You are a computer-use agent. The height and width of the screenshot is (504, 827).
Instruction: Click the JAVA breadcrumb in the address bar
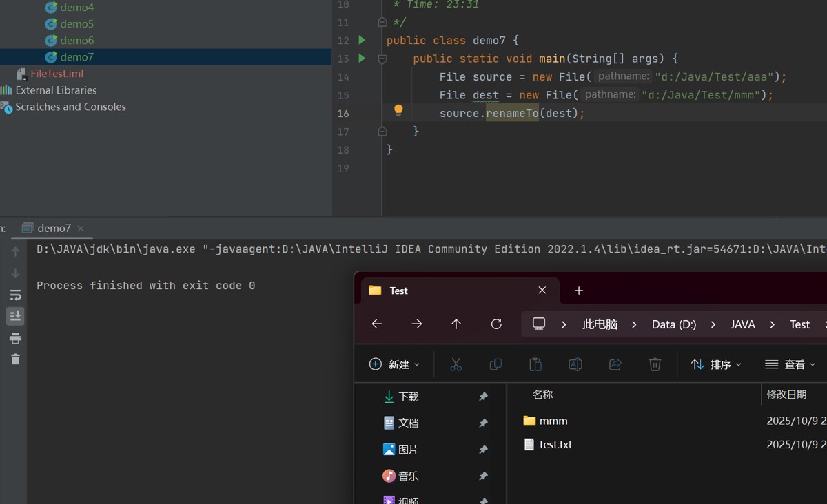click(x=742, y=324)
